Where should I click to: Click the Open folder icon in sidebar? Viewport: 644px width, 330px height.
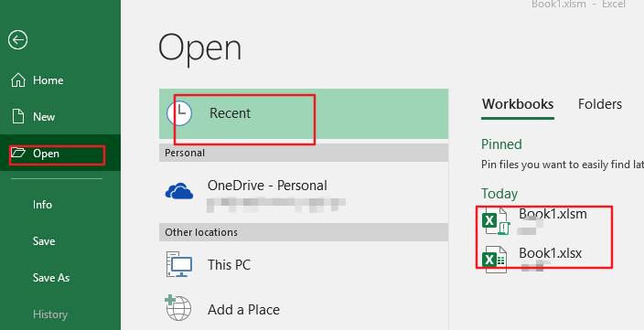point(18,153)
